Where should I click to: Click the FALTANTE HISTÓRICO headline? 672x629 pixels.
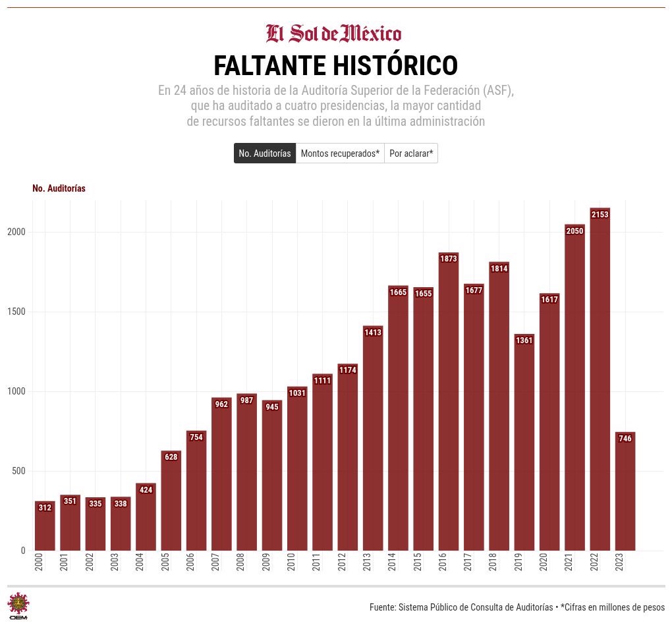tap(335, 66)
